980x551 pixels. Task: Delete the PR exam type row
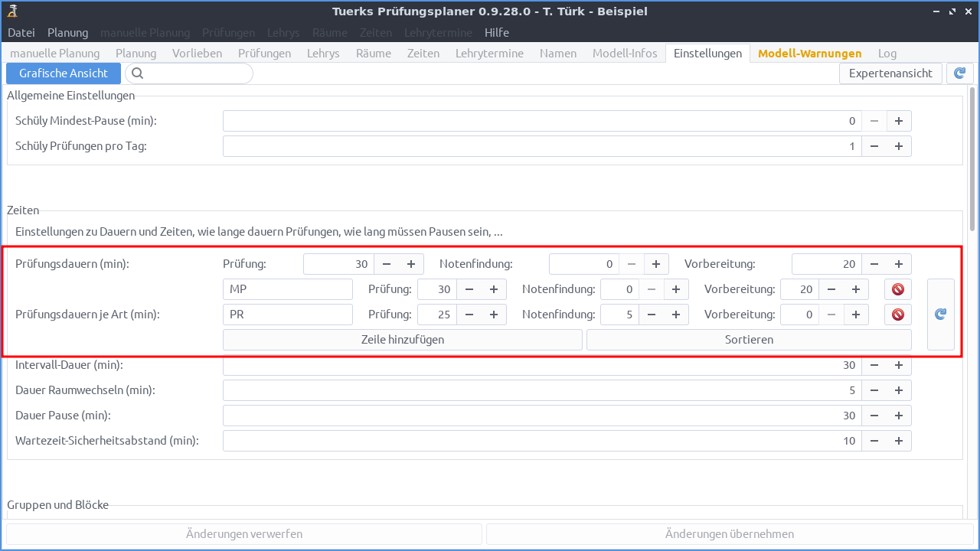point(897,314)
